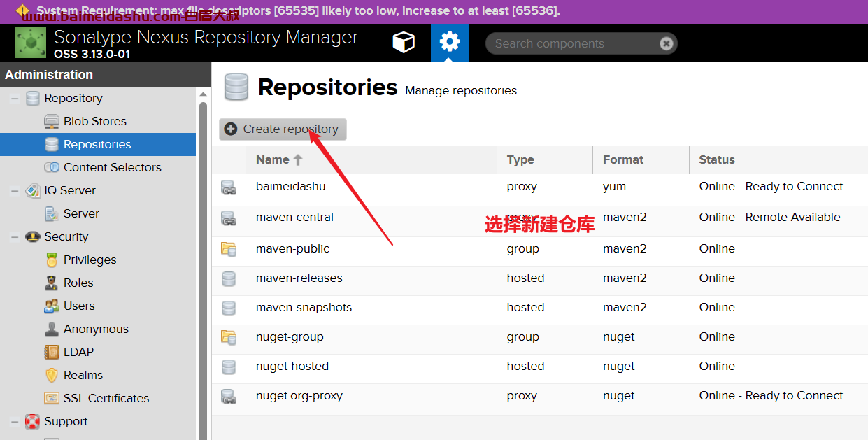Click the Anonymous user icon
The width and height of the screenshot is (868, 440).
point(52,329)
